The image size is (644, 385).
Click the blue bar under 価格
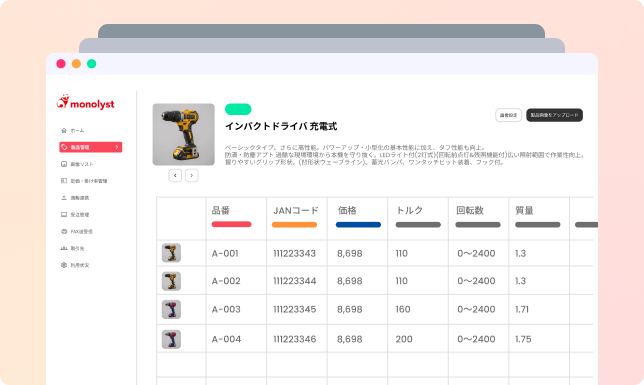[x=358, y=224]
